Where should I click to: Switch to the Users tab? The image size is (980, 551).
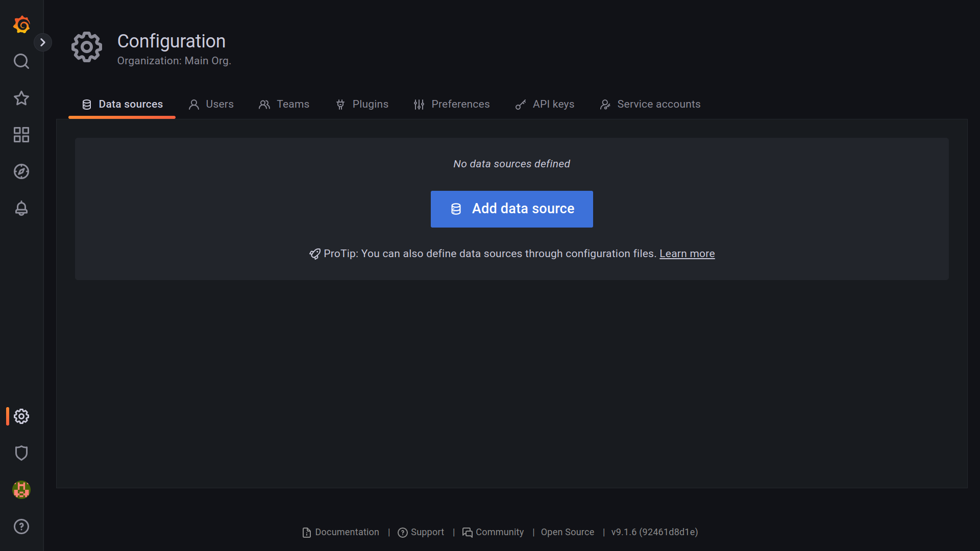[211, 104]
